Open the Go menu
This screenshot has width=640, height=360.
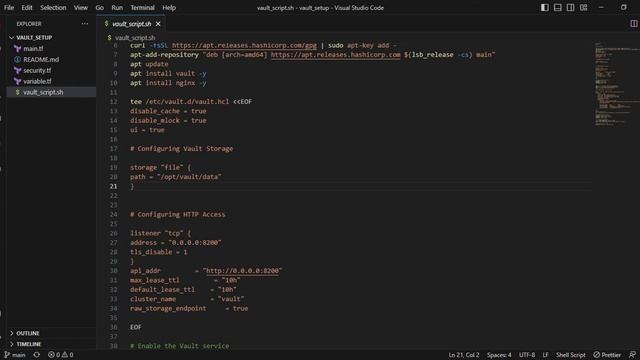(x=100, y=7)
